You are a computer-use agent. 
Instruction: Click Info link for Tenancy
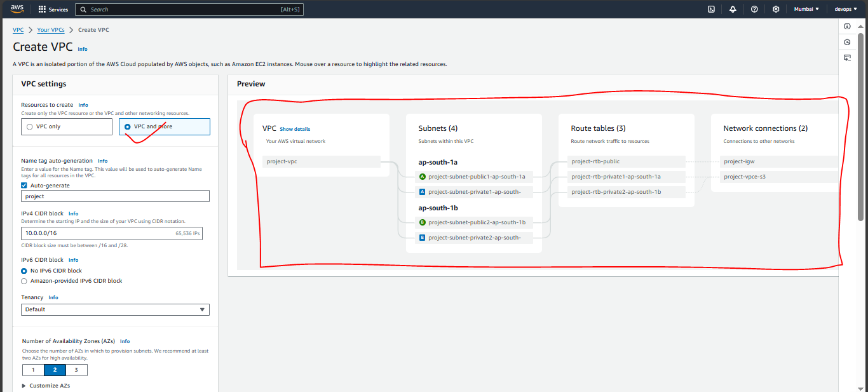pos(53,297)
